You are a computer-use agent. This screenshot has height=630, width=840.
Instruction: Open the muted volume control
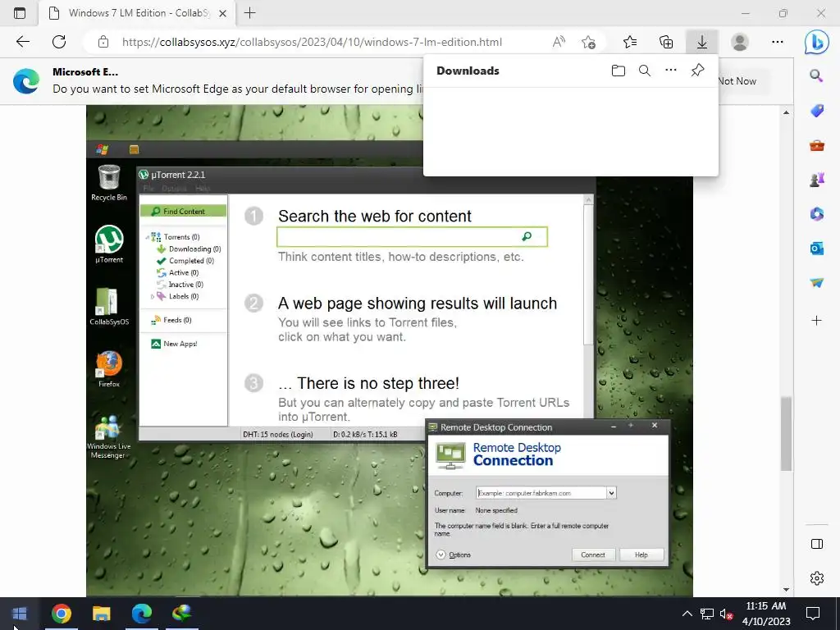[726, 614]
